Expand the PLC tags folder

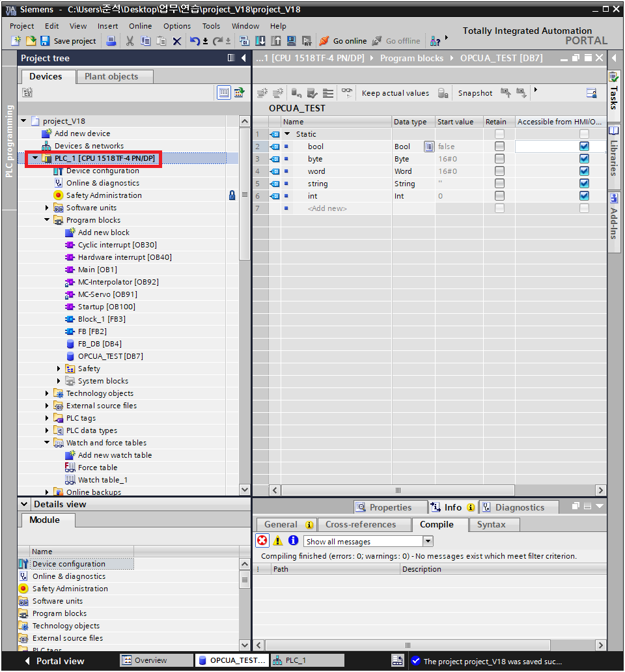47,418
